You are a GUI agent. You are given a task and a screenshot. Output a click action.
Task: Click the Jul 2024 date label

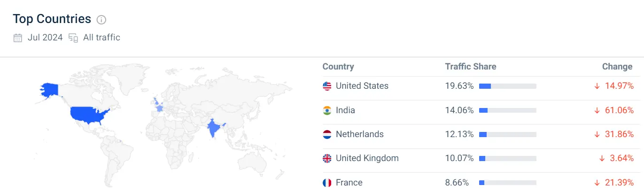[45, 38]
